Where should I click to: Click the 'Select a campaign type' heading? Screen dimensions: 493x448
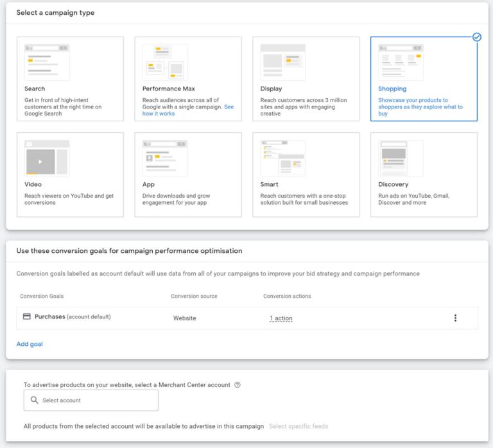point(55,13)
